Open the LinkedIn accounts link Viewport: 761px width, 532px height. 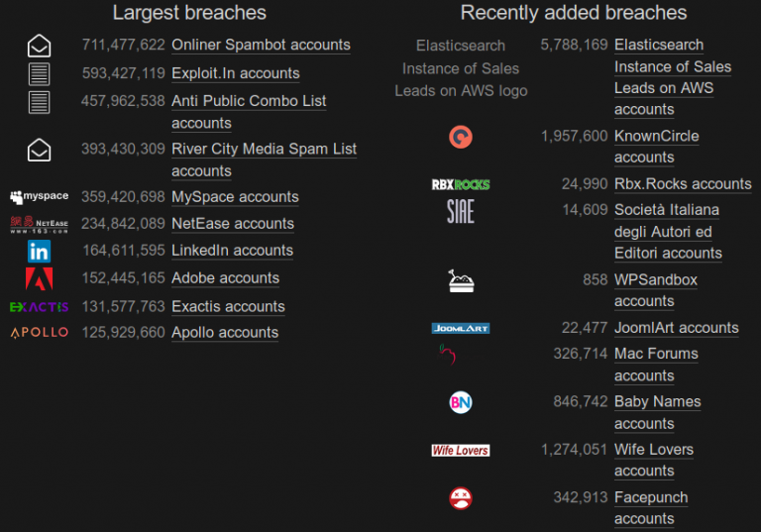coord(232,251)
